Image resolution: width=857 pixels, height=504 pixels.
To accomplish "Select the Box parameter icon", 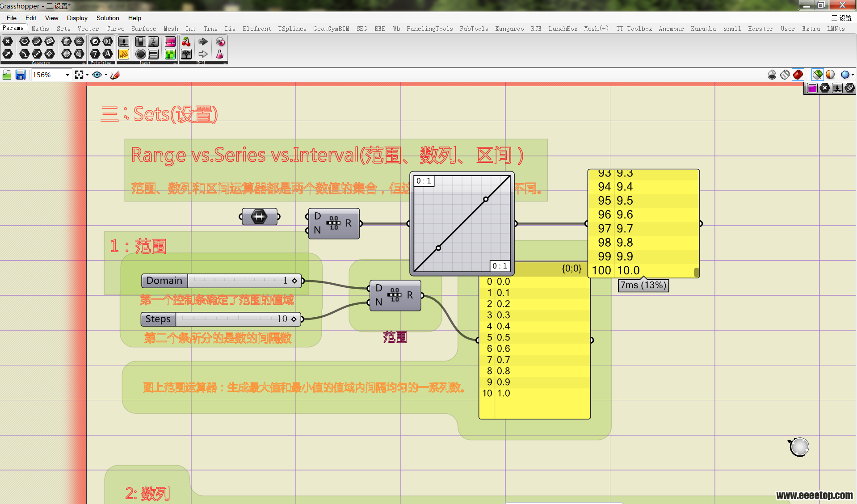I will coord(67,42).
